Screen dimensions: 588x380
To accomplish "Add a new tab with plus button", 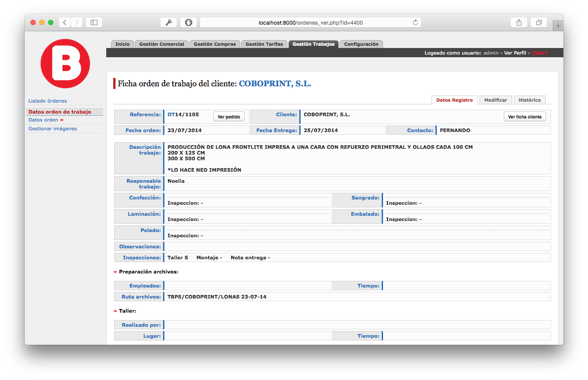I will [558, 26].
